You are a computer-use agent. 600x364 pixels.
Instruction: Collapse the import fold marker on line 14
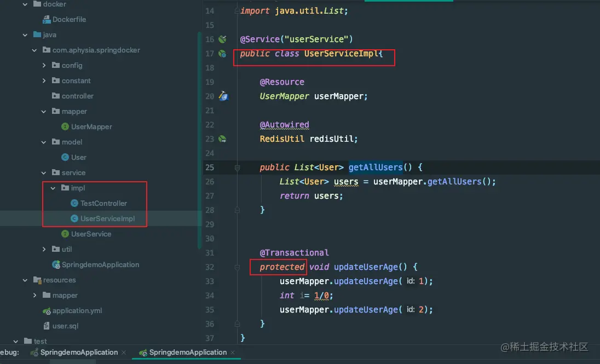237,11
